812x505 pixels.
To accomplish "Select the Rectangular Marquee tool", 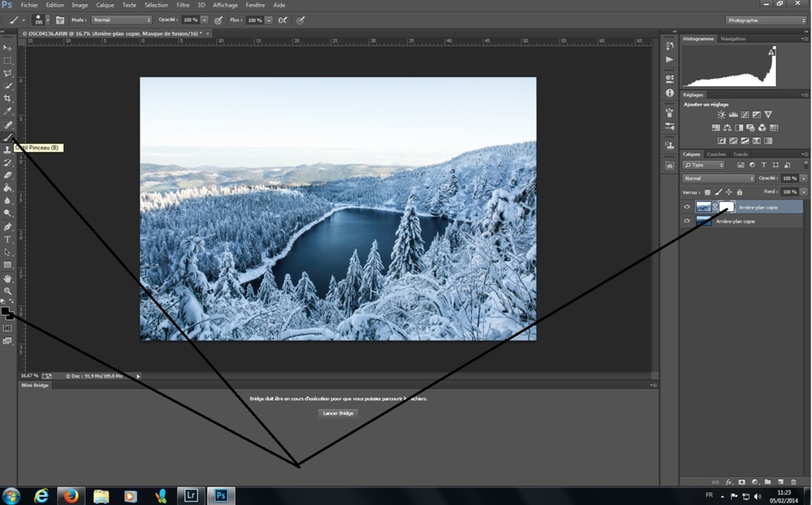I will (x=7, y=61).
